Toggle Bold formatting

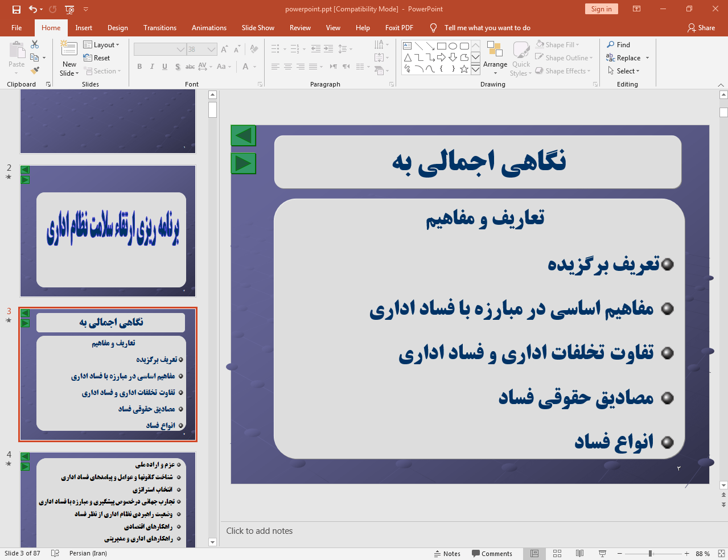click(x=139, y=67)
